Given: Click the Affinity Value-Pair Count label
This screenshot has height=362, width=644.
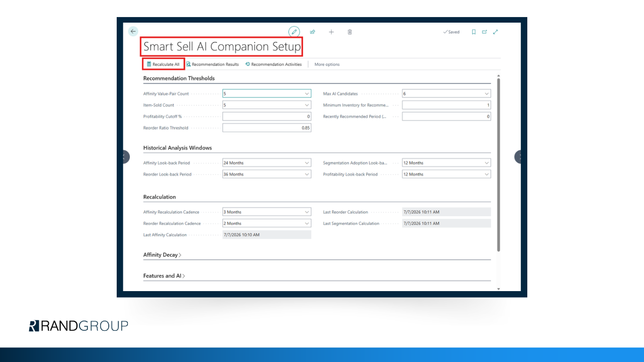Looking at the screenshot, I should [x=166, y=94].
